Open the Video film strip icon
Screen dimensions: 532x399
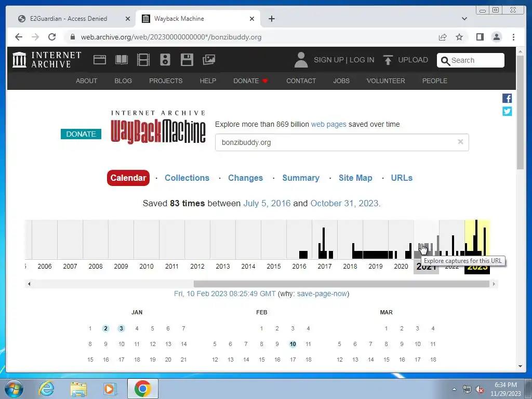[143, 60]
